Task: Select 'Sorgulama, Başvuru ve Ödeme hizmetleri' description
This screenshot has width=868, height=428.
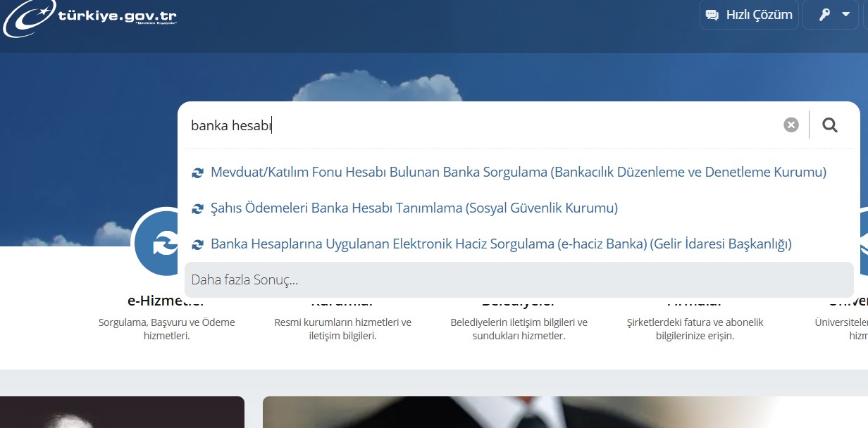Action: tap(166, 329)
